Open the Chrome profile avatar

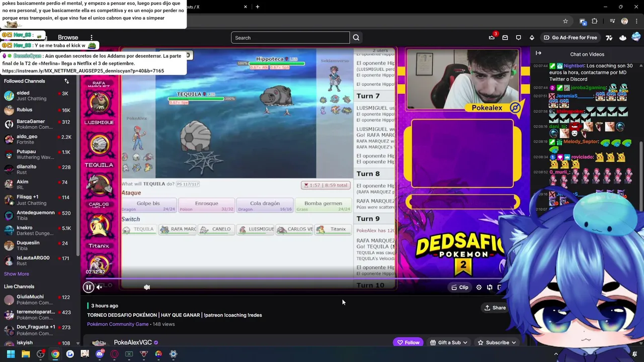click(x=624, y=21)
